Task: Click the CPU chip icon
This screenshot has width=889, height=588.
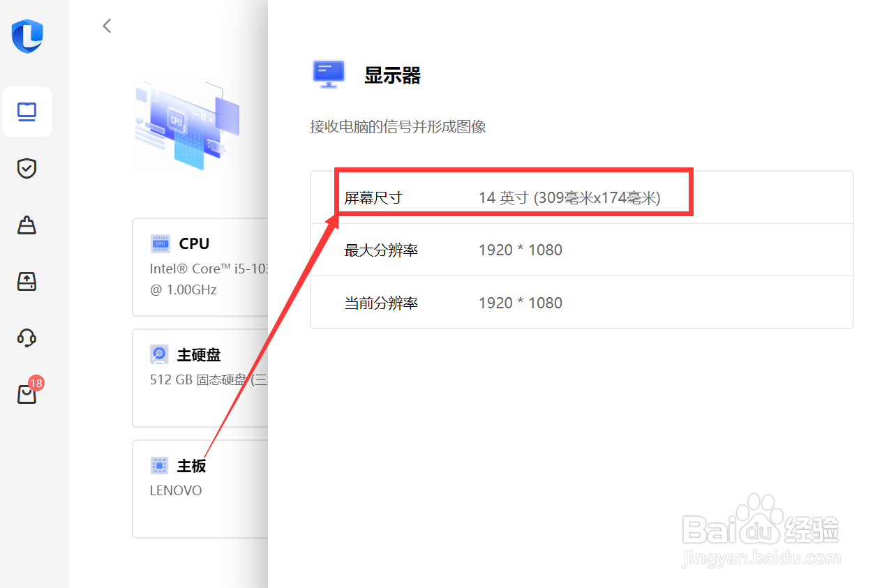Action: pos(160,243)
